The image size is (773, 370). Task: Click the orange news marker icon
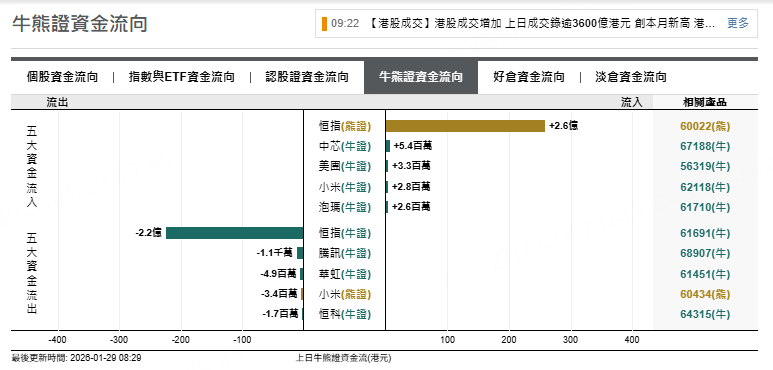(324, 24)
